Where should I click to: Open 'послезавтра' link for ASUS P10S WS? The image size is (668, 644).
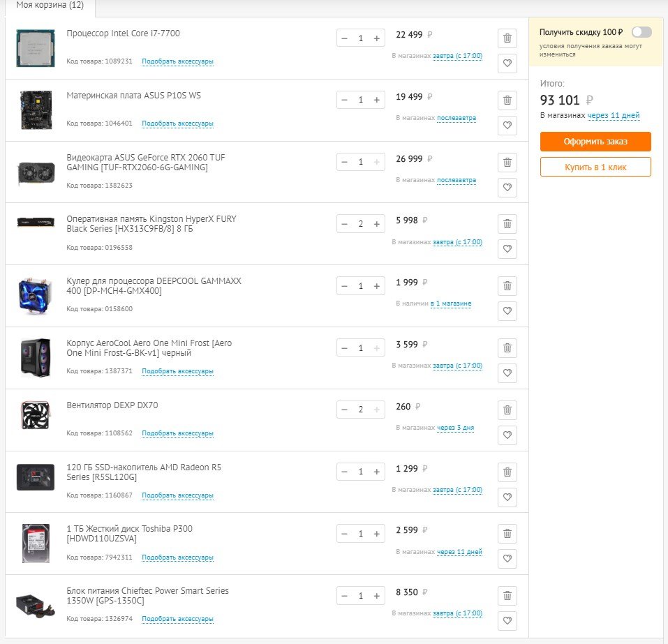[457, 118]
